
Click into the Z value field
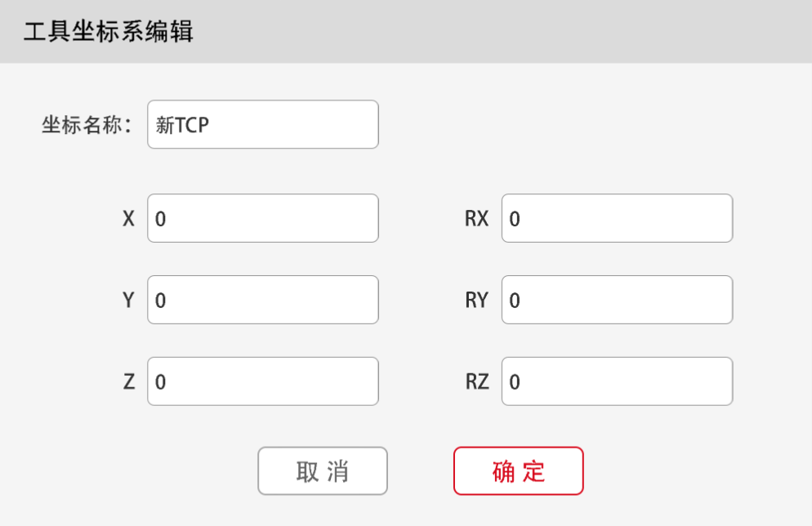262,381
